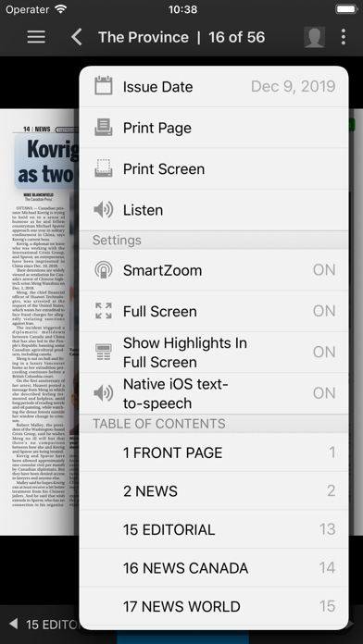The height and width of the screenshot is (644, 363).
Task: Jump to 1 FRONT PAGE section
Action: (214, 452)
